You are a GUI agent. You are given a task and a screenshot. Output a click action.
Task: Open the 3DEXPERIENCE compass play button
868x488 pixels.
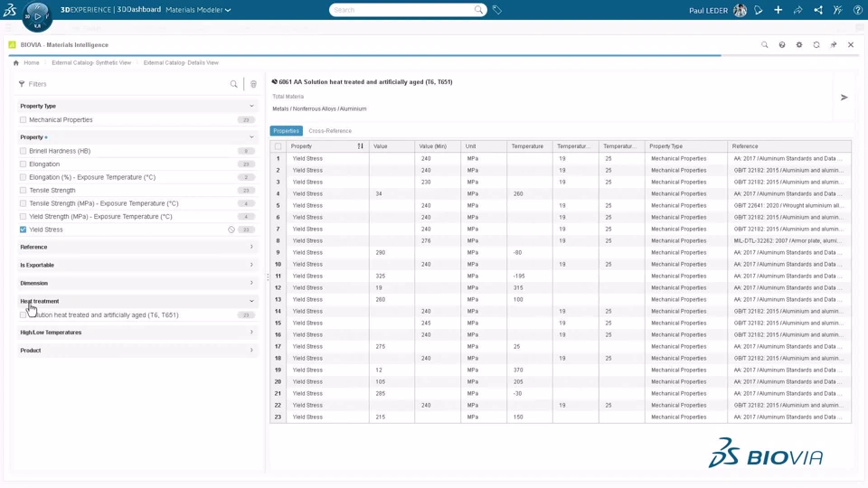[x=37, y=16]
